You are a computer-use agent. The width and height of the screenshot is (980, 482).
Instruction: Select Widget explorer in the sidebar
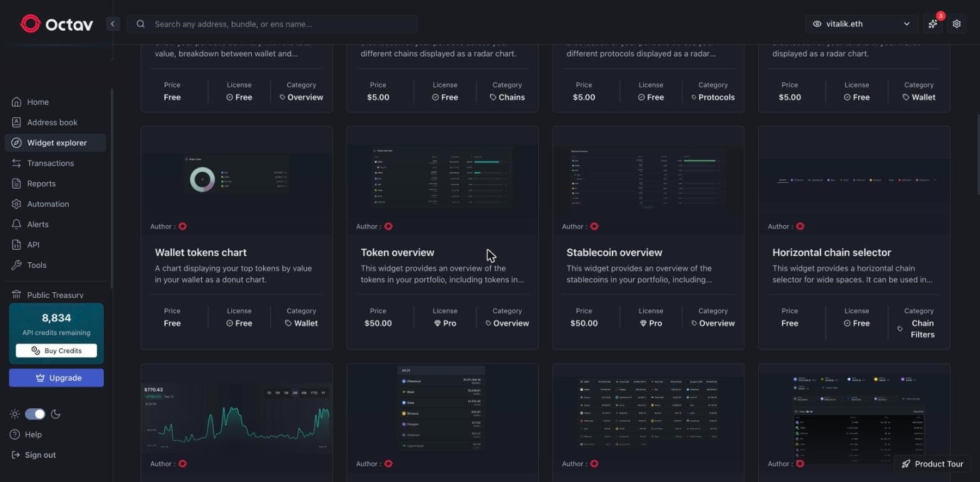(x=55, y=142)
